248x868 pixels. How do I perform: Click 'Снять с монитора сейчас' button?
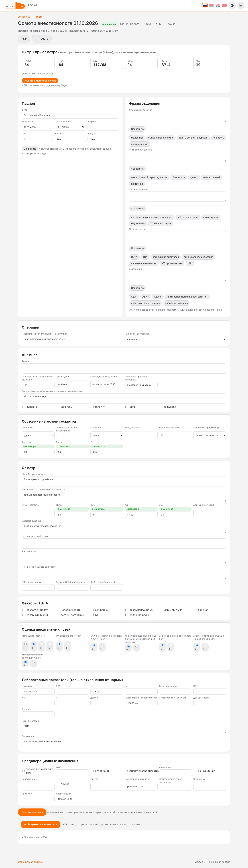[40, 81]
